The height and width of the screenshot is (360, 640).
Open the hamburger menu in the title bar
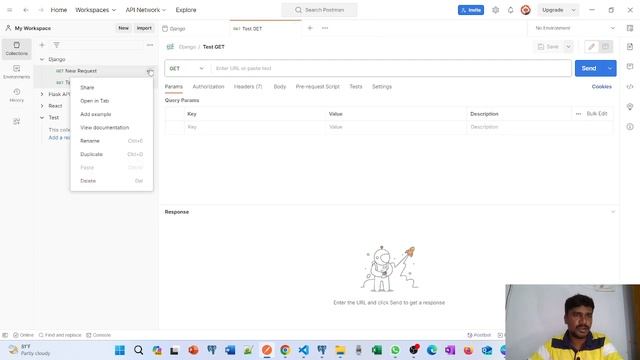tap(10, 10)
